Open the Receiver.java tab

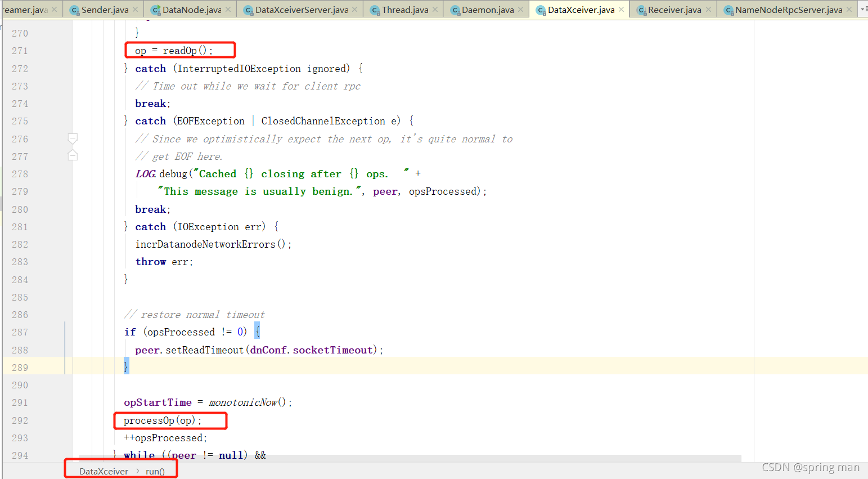pos(674,10)
